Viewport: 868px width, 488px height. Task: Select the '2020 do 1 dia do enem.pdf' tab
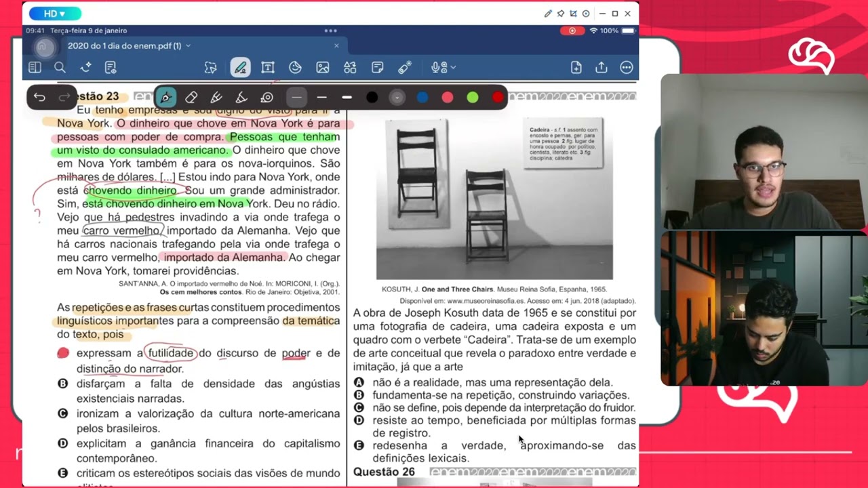(124, 45)
